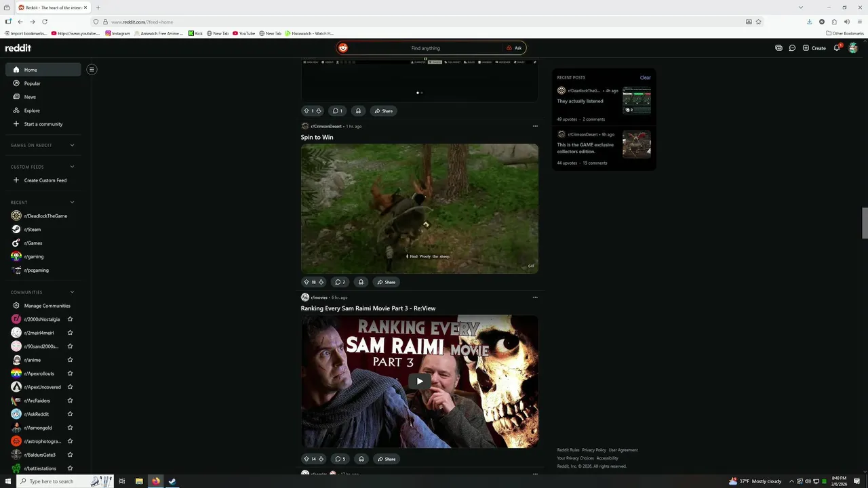Image resolution: width=868 pixels, height=488 pixels.
Task: Click Firefox reload page button
Action: (45, 22)
